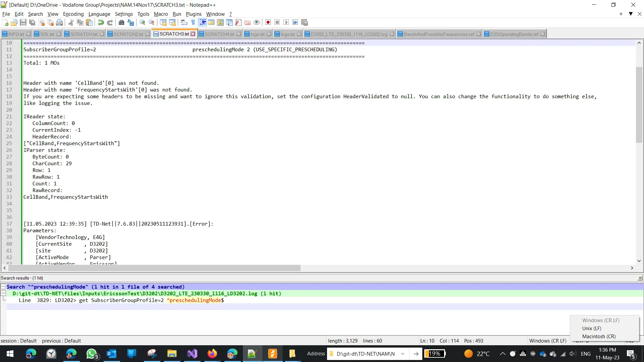
Task: Click the horizontal scrollbar thumb
Action: coord(154,268)
